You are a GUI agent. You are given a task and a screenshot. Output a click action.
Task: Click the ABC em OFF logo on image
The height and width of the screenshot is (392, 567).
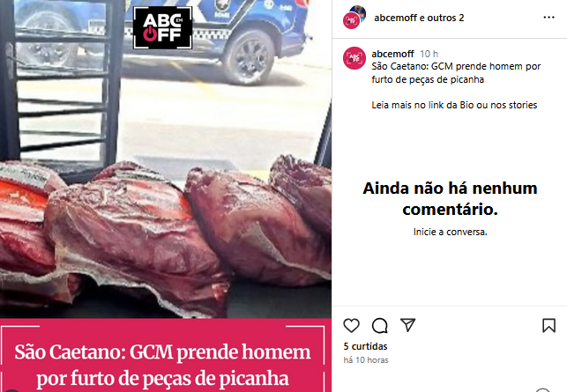163,28
